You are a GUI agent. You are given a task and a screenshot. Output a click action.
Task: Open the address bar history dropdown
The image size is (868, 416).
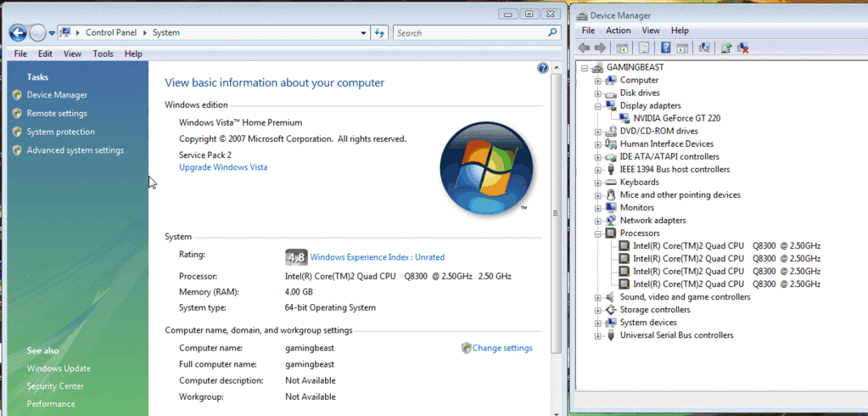pos(363,32)
